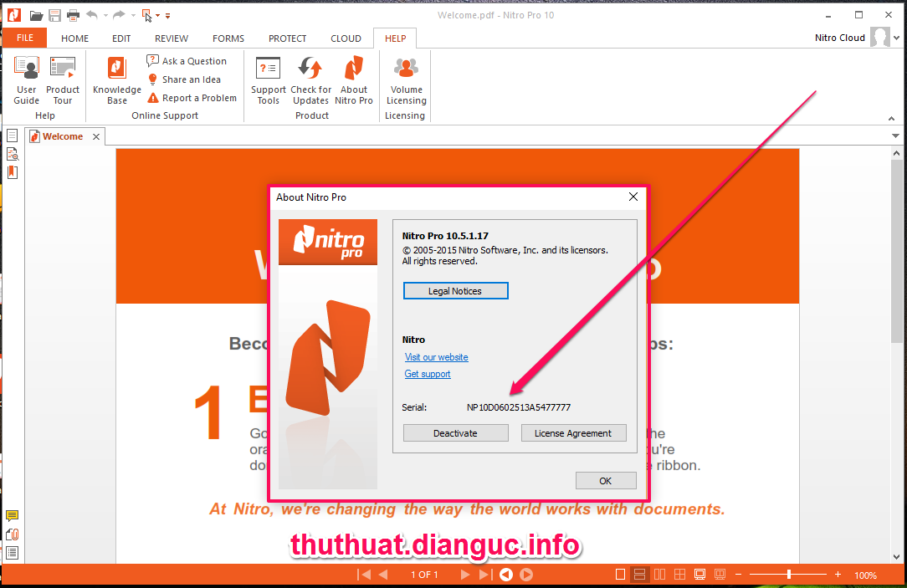Open the Attachments pane icon in left sidebar

point(13,534)
